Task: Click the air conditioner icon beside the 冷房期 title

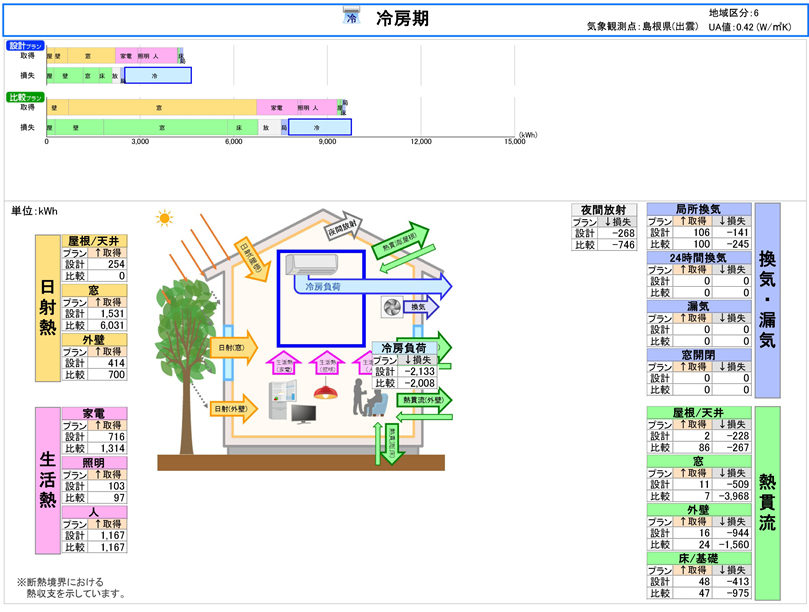Action: point(351,17)
